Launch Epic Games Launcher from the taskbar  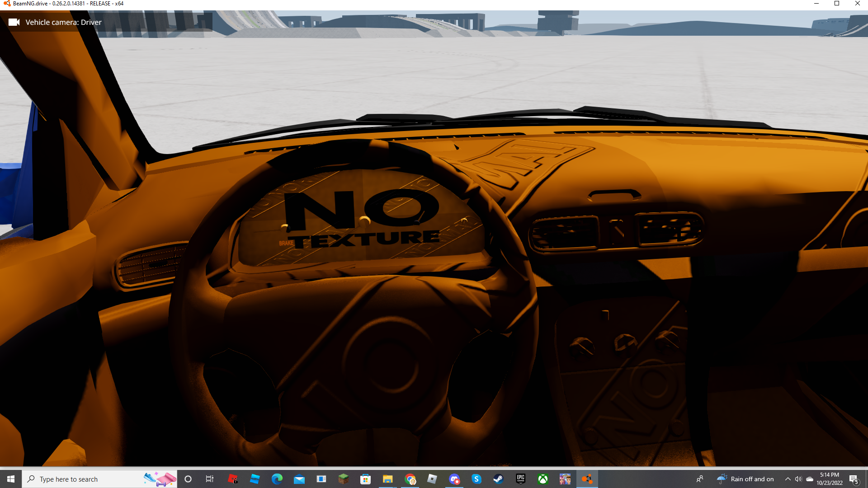click(x=521, y=479)
